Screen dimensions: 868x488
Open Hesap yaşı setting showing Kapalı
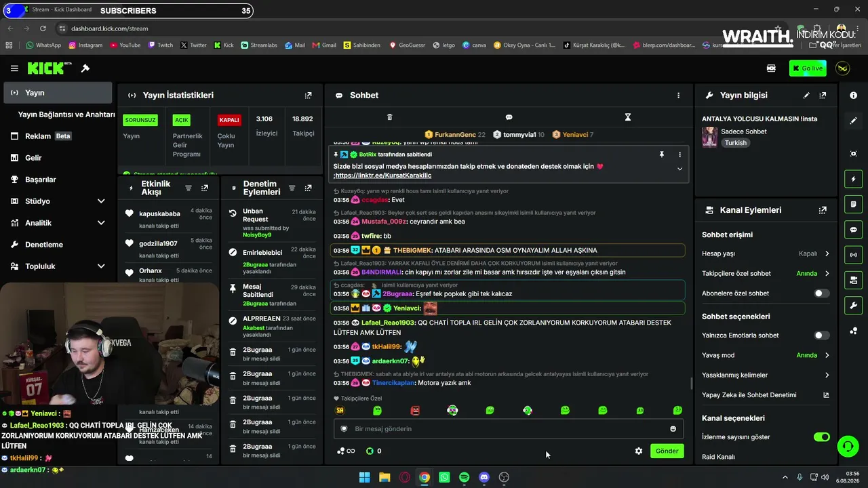pyautogui.click(x=766, y=253)
